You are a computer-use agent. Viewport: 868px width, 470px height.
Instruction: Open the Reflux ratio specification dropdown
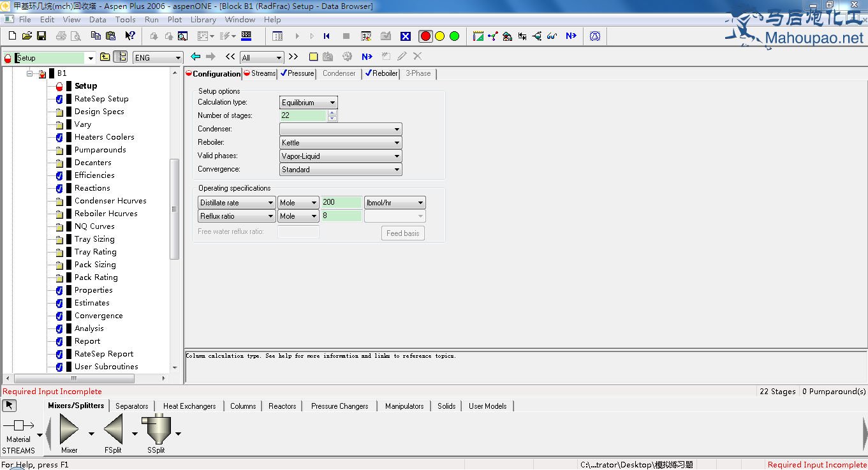pyautogui.click(x=270, y=216)
